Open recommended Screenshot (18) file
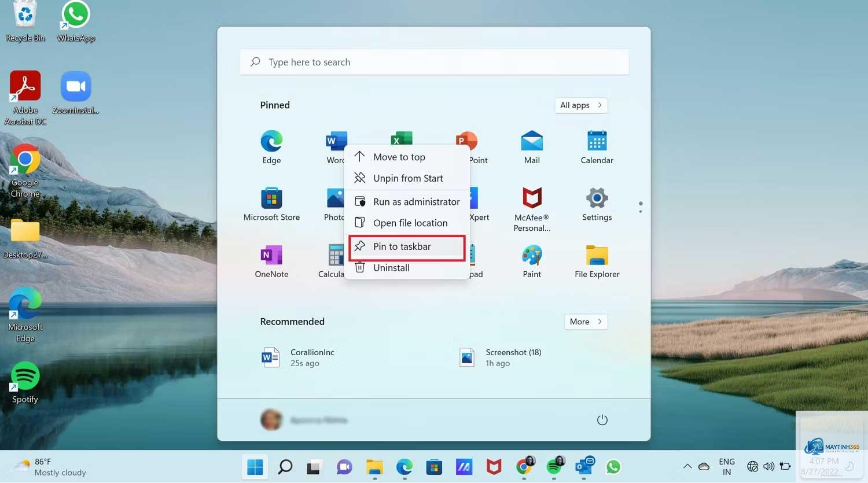The height and width of the screenshot is (483, 868). pos(501,357)
